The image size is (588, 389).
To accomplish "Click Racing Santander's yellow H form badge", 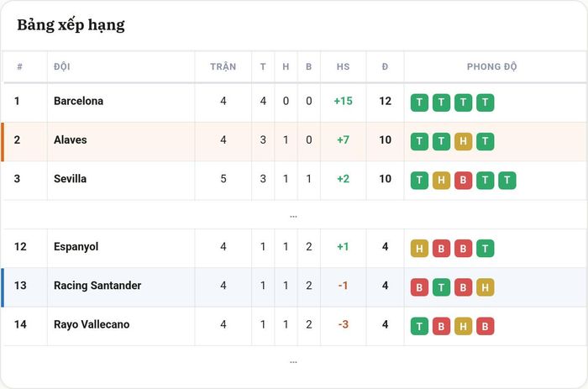I will point(486,287).
